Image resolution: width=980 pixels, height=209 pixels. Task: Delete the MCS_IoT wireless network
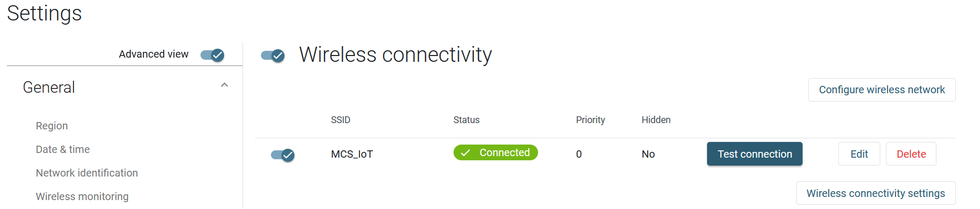(x=911, y=154)
